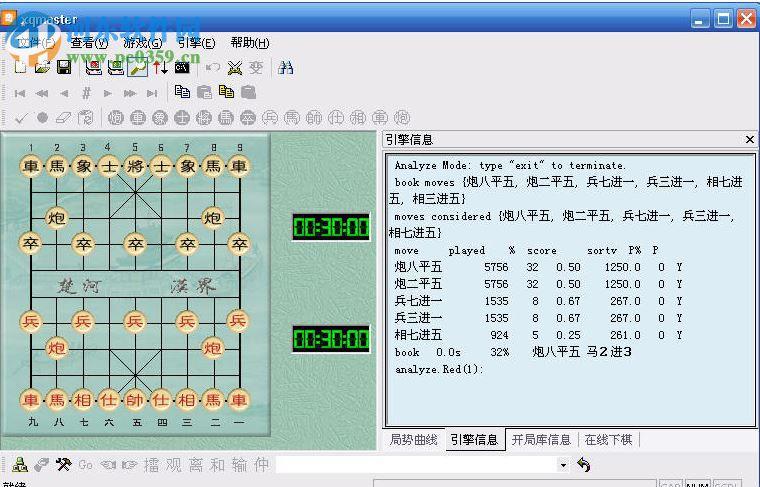Viewport: 760px width, 487px height.
Task: Click the lower 00:30:00 clock
Action: pyautogui.click(x=331, y=339)
